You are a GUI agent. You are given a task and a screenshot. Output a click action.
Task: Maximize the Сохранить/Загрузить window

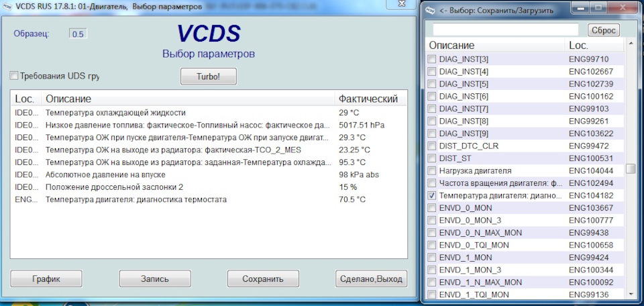point(599,8)
